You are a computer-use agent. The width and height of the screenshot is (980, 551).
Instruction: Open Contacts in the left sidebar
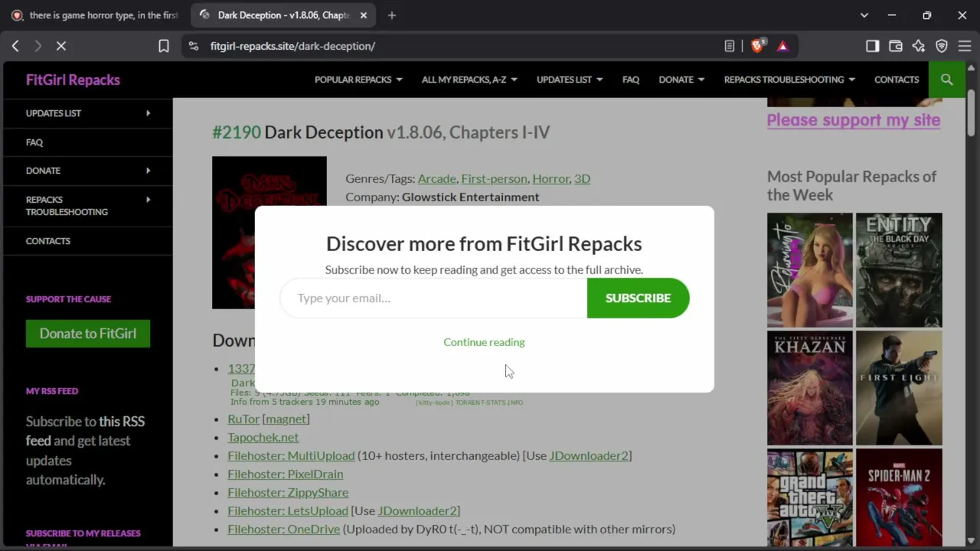[48, 241]
